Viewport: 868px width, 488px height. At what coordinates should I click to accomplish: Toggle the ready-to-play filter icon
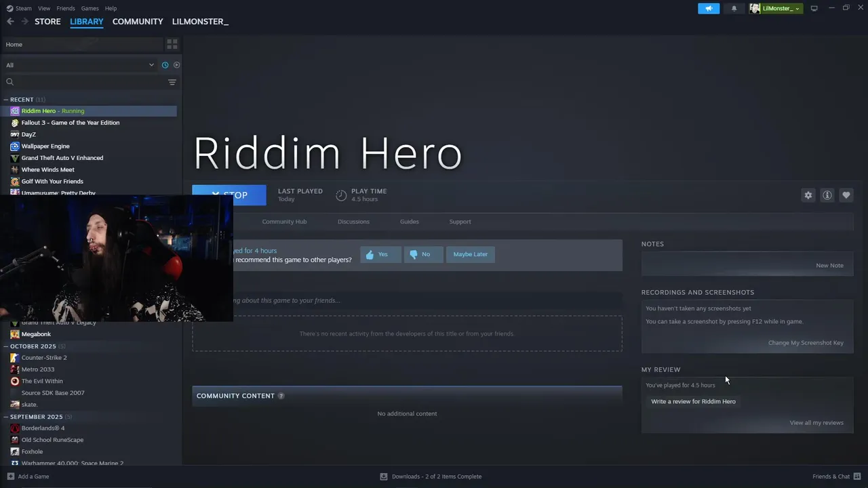176,65
